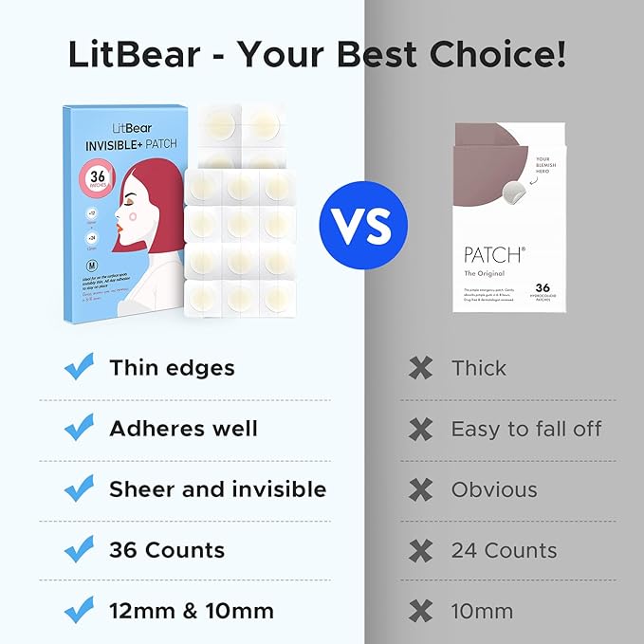Click the Thin edges feature text
Viewport: 644px width, 644px height.
[172, 368]
